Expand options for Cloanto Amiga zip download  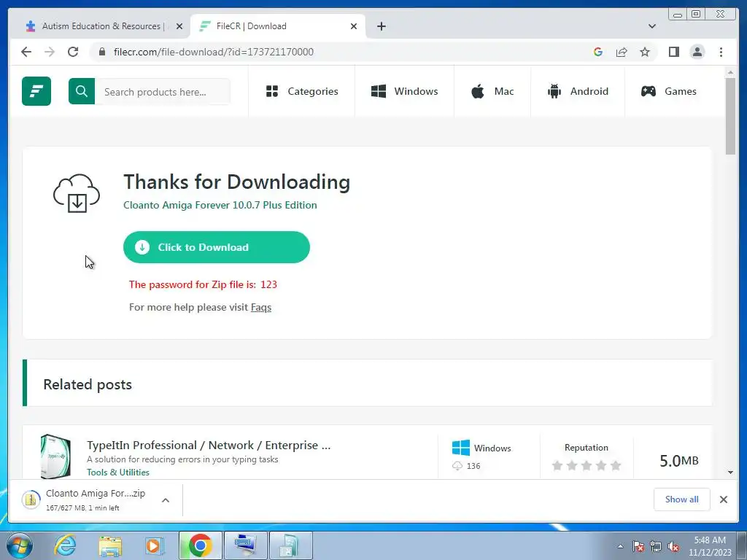click(x=166, y=500)
